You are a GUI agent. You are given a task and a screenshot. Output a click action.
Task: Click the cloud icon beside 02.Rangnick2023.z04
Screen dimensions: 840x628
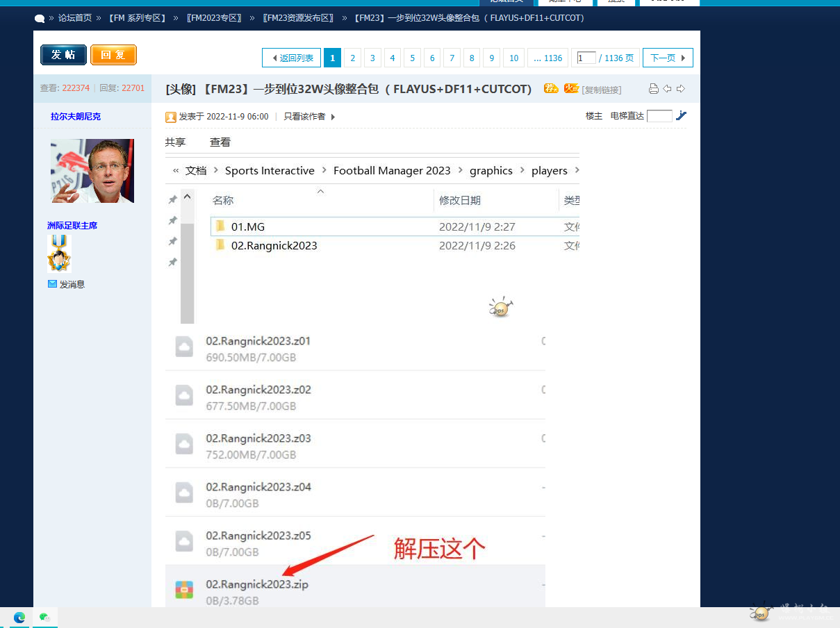point(184,493)
